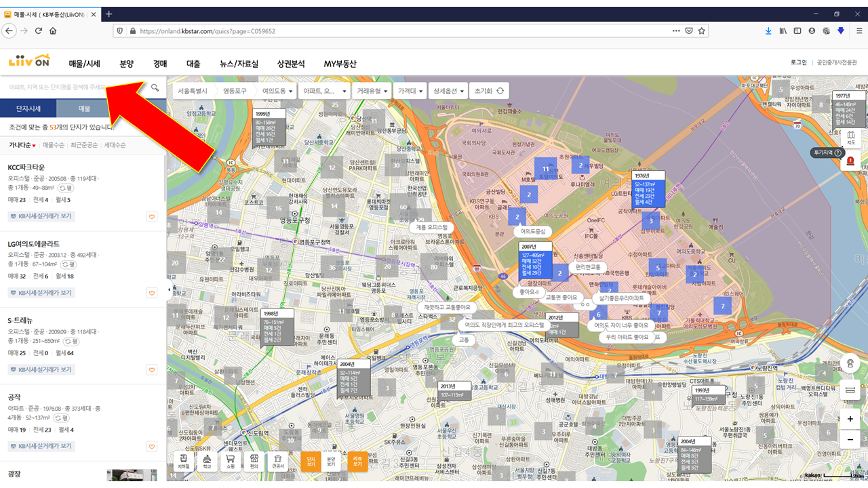The image size is (868, 488).
Task: Toggle 지하철 subway overlay on map
Action: point(184,462)
